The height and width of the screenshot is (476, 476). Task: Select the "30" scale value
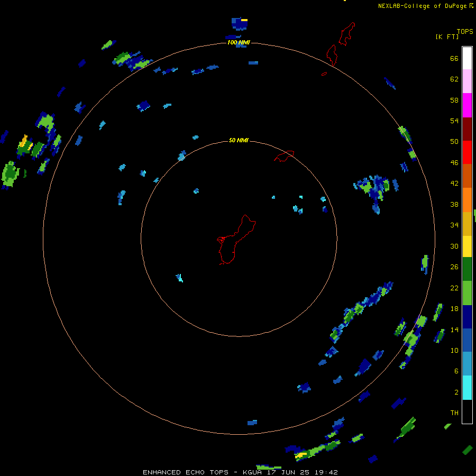point(454,246)
